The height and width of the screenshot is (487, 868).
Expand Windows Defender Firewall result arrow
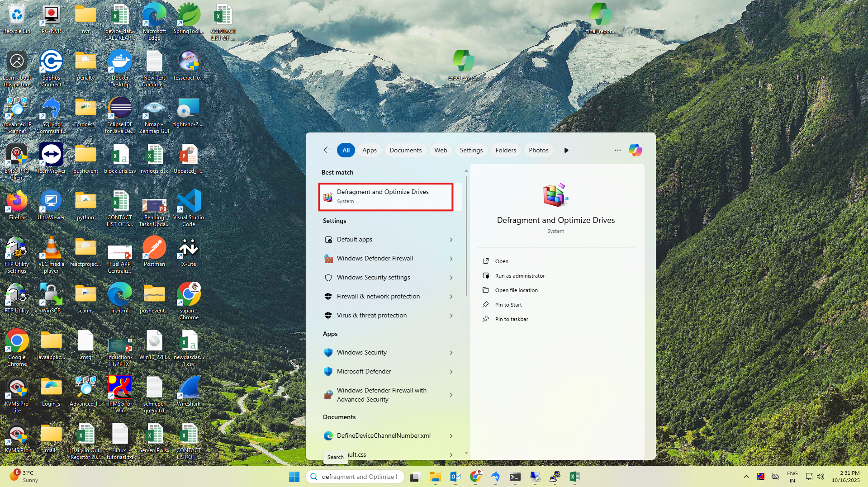pos(451,259)
